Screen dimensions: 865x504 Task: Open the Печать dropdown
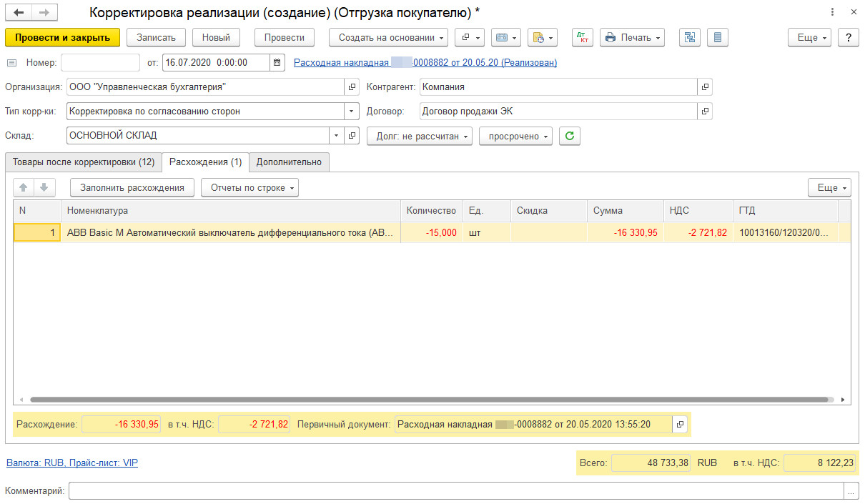(632, 37)
